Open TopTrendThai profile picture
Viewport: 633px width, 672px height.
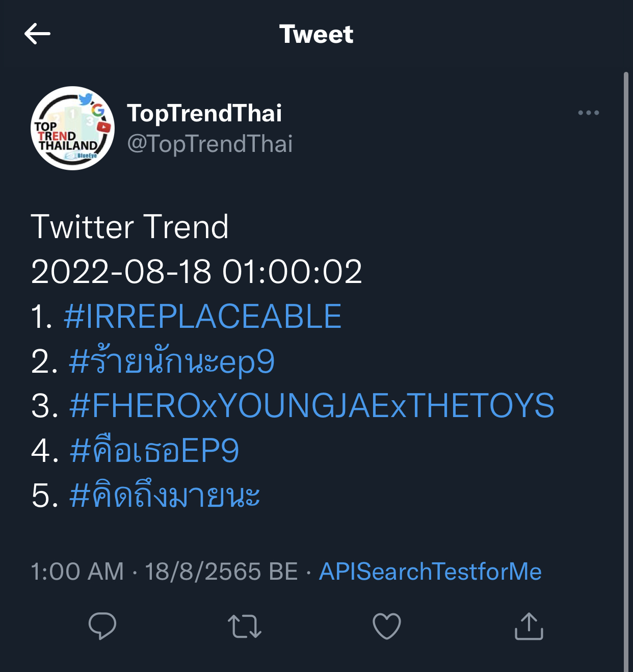[72, 128]
